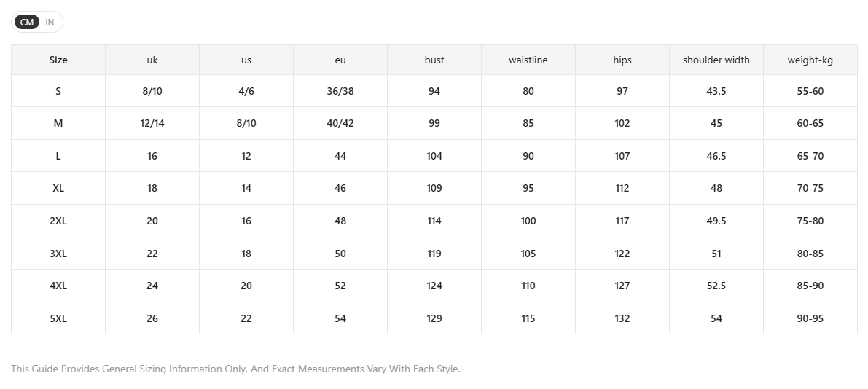Select the 5XL size row label

tap(58, 318)
